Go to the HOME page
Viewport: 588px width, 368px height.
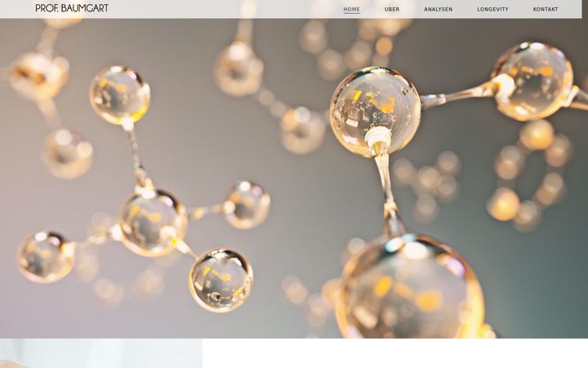pyautogui.click(x=351, y=9)
